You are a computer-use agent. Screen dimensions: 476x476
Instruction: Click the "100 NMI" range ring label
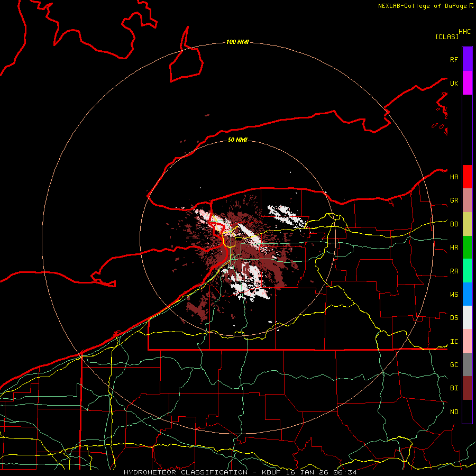pyautogui.click(x=237, y=42)
